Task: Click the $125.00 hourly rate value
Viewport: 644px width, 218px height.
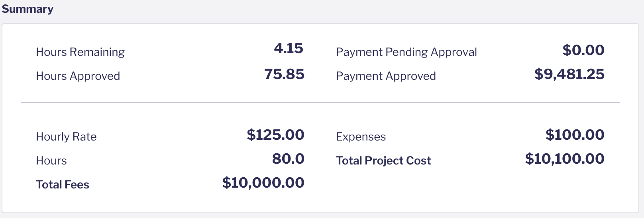Action: [x=275, y=135]
